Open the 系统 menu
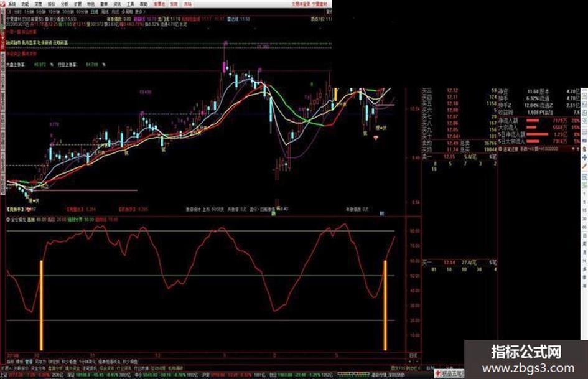Screen dimensions: 588x379 (12, 4)
